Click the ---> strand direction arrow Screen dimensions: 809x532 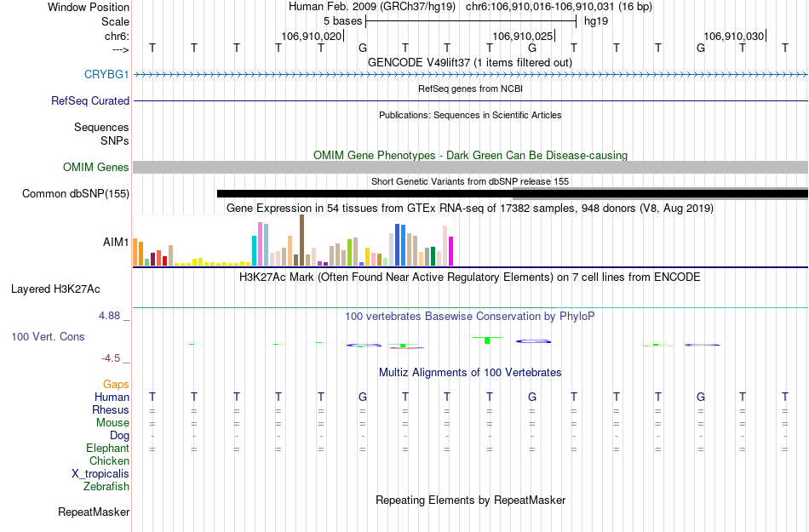point(120,49)
